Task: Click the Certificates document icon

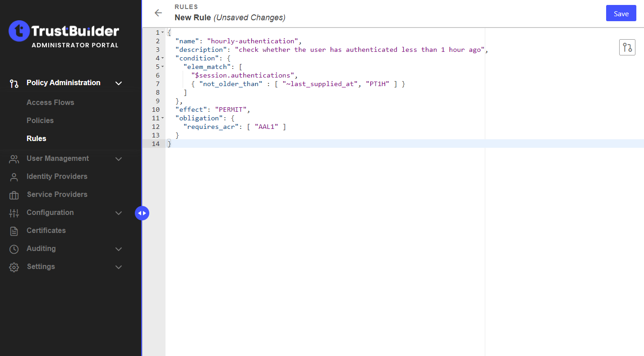Action: 14,231
